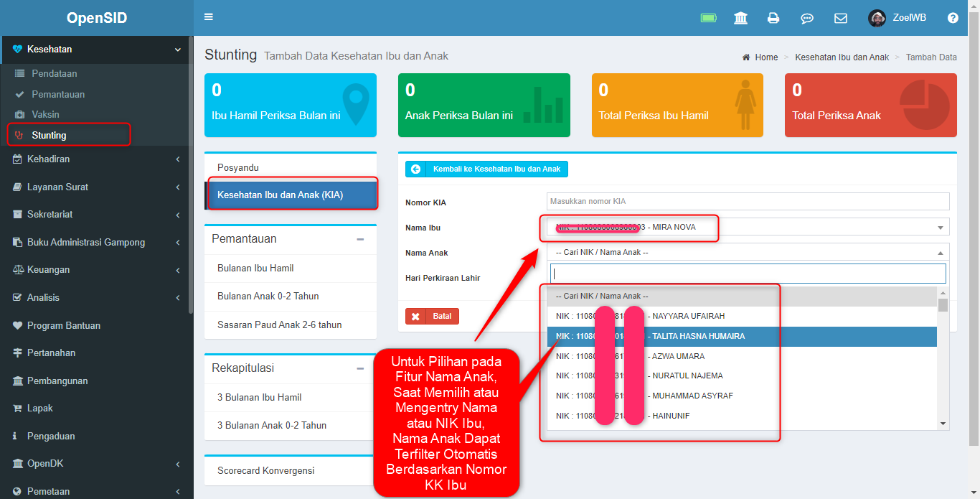This screenshot has height=499, width=980.
Task: Click the Home icon in the breadcrumb
Action: [x=746, y=57]
